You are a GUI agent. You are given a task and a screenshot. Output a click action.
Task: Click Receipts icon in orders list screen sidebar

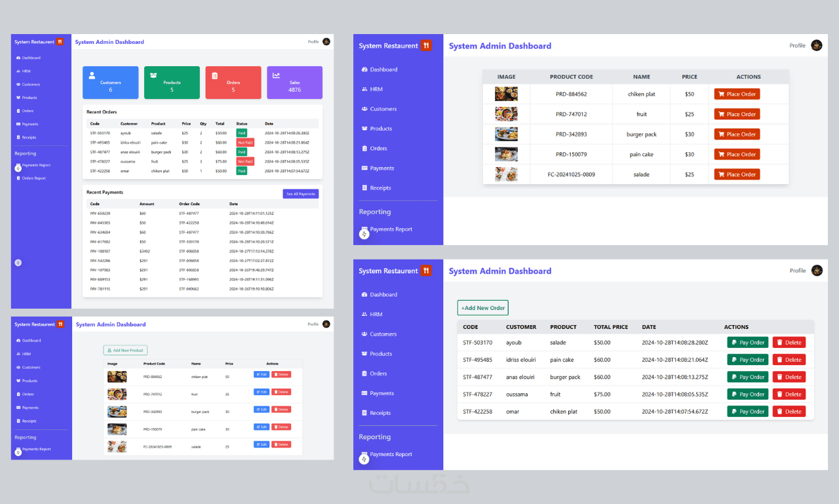point(364,413)
